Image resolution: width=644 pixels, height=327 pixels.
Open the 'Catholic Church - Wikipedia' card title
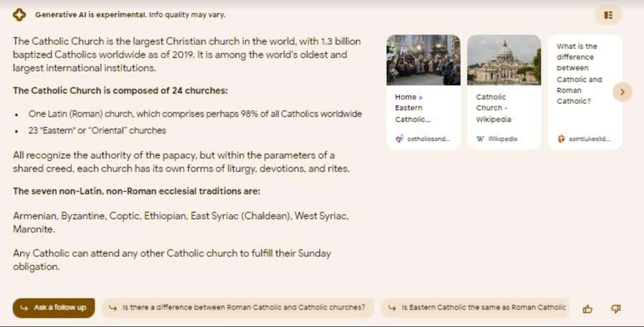coord(493,108)
